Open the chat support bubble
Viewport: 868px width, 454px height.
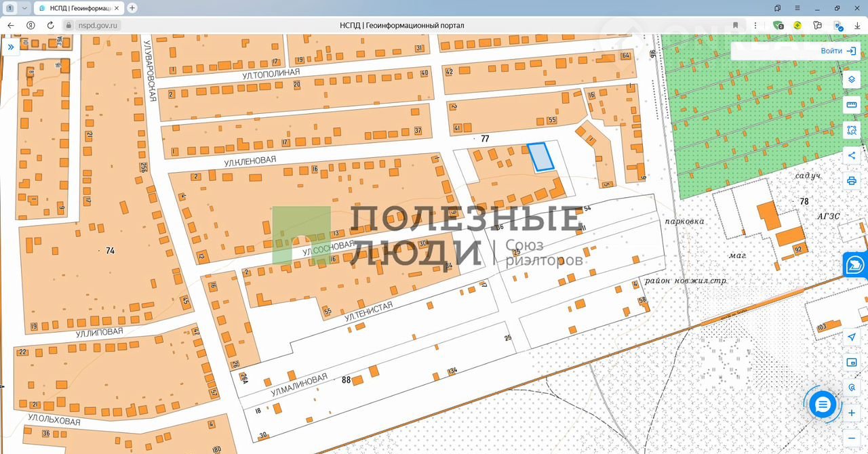(823, 405)
